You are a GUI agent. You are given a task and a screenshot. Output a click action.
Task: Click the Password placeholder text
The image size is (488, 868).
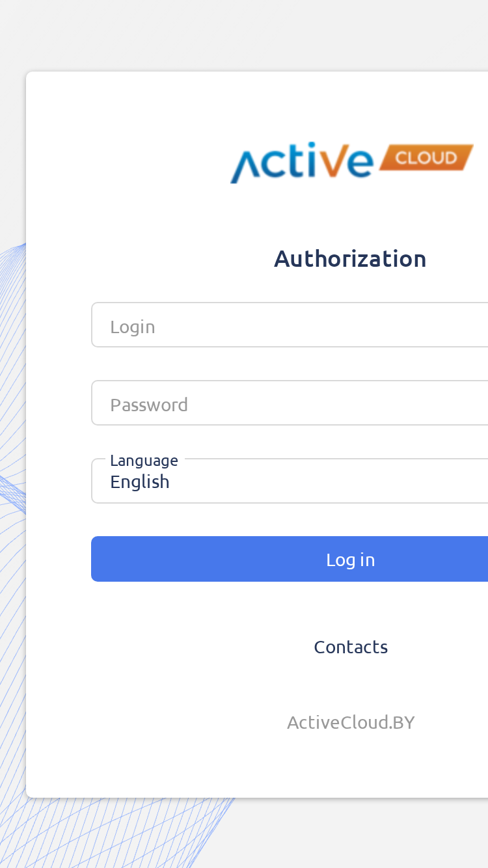pyautogui.click(x=149, y=405)
